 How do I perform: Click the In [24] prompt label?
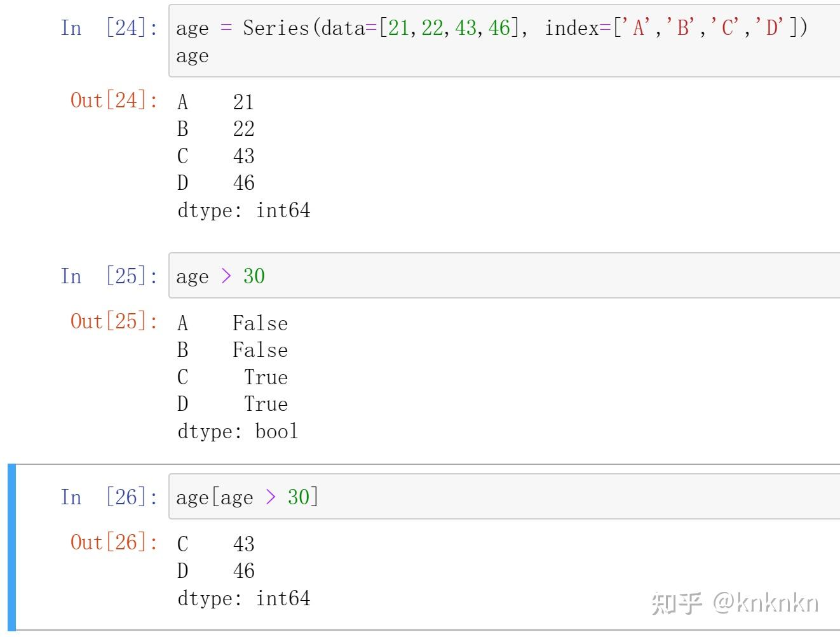109,28
